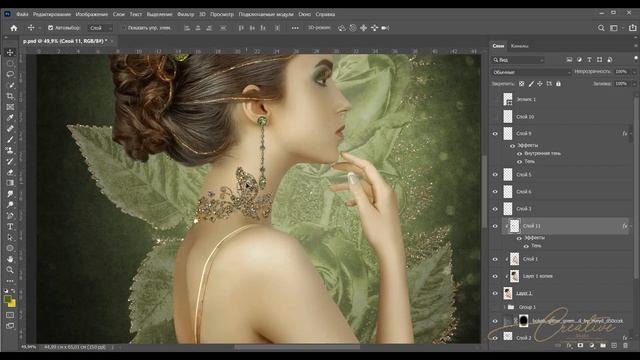
Task: Hide Layer 1 копия with its eye icon
Action: (495, 276)
